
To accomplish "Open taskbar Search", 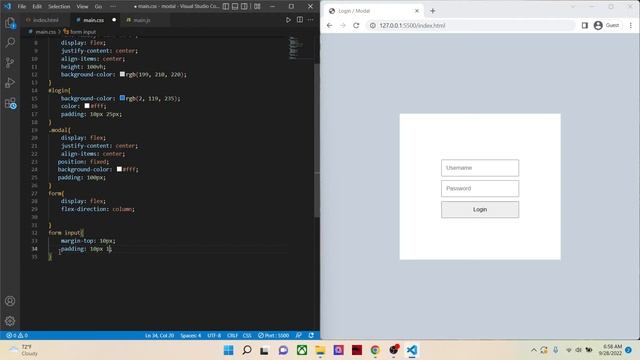I will 247,350.
